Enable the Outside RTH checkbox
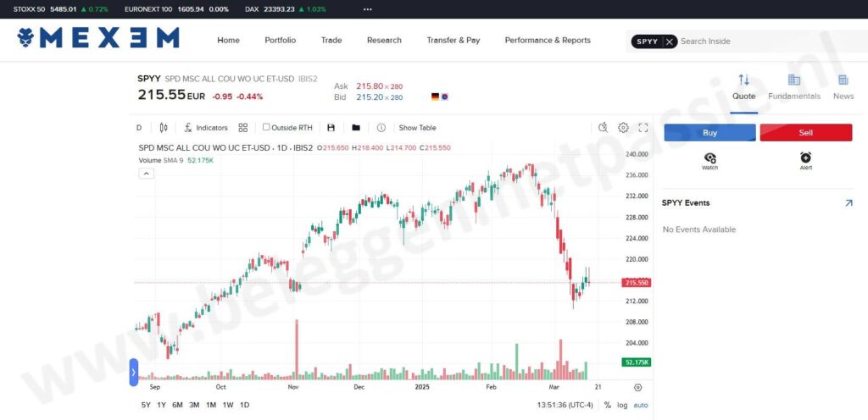 (x=266, y=127)
